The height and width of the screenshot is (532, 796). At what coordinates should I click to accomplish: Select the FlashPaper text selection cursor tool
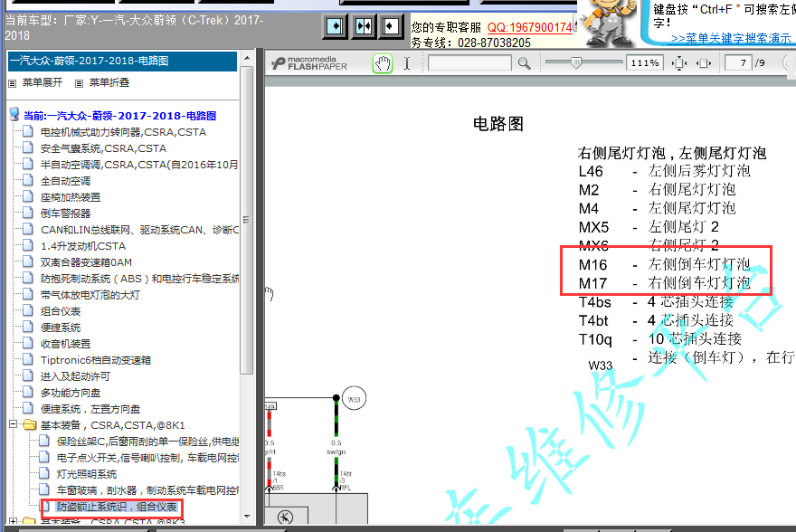point(407,63)
